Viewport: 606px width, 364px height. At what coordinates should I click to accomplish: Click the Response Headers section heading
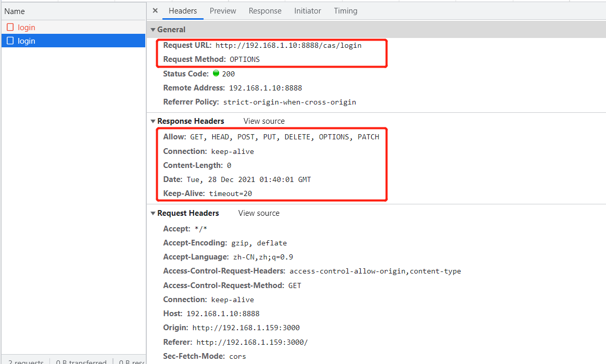pyautogui.click(x=191, y=121)
